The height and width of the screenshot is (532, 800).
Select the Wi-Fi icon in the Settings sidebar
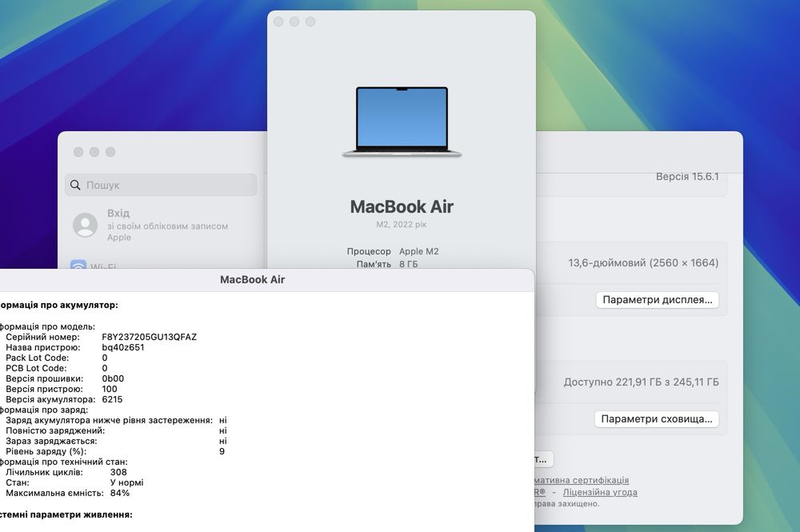[x=78, y=265]
